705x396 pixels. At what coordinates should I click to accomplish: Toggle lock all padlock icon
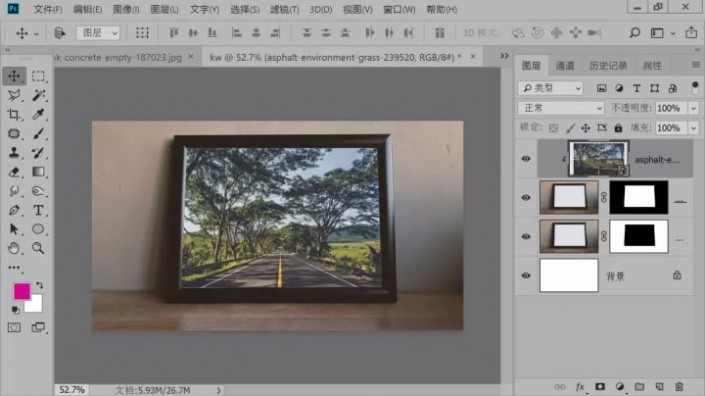click(x=618, y=128)
